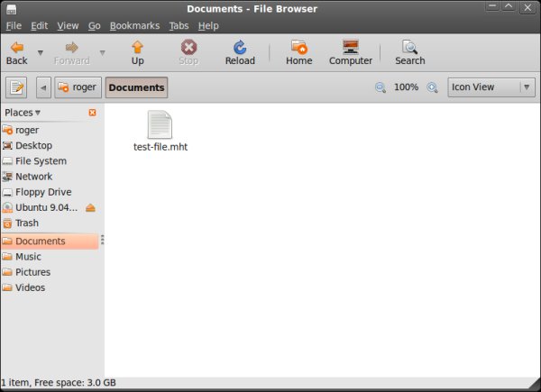Go to the Home folder
This screenshot has height=392, width=541.
298,53
